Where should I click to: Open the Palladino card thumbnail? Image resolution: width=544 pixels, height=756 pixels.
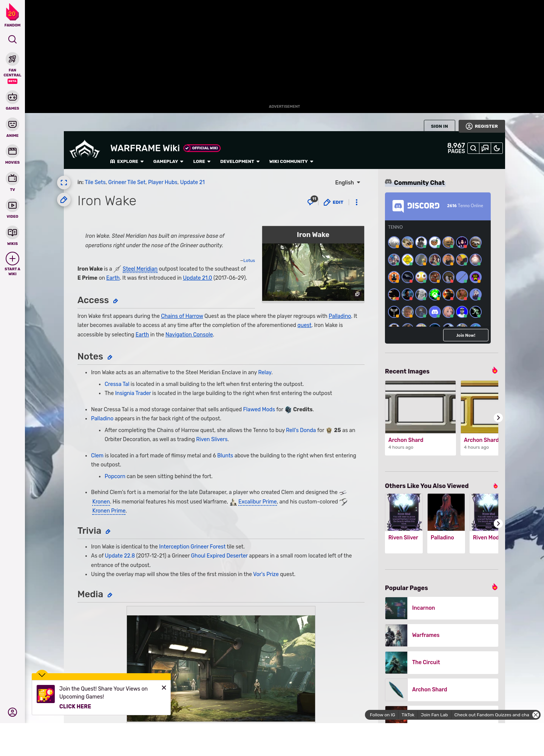[x=446, y=512]
